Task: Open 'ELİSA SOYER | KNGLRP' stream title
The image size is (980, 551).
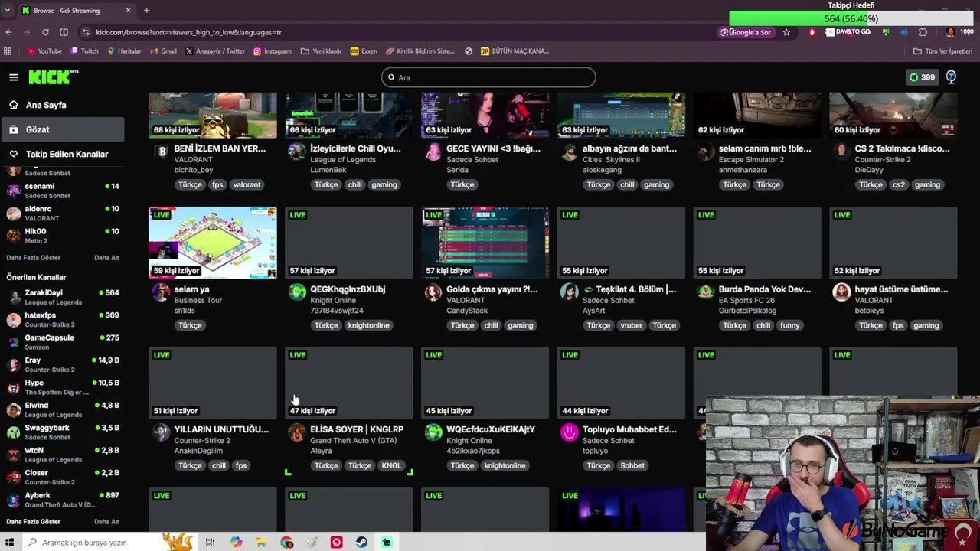Action: [357, 429]
